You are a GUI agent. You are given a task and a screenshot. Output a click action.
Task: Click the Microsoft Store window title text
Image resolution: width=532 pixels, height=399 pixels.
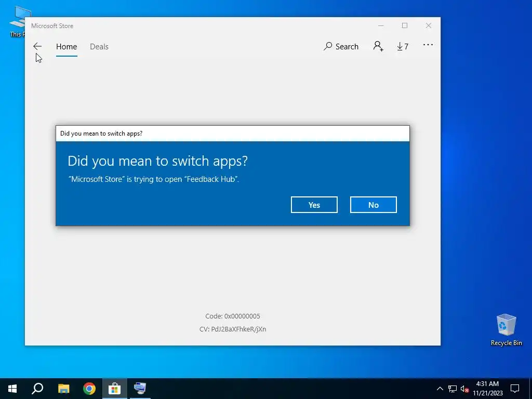(x=52, y=26)
